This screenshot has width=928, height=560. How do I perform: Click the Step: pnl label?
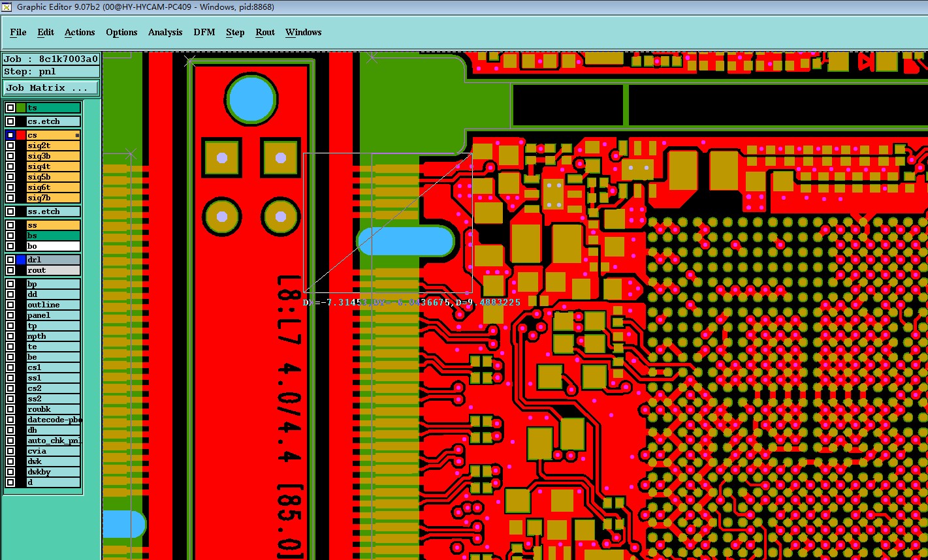click(x=51, y=71)
